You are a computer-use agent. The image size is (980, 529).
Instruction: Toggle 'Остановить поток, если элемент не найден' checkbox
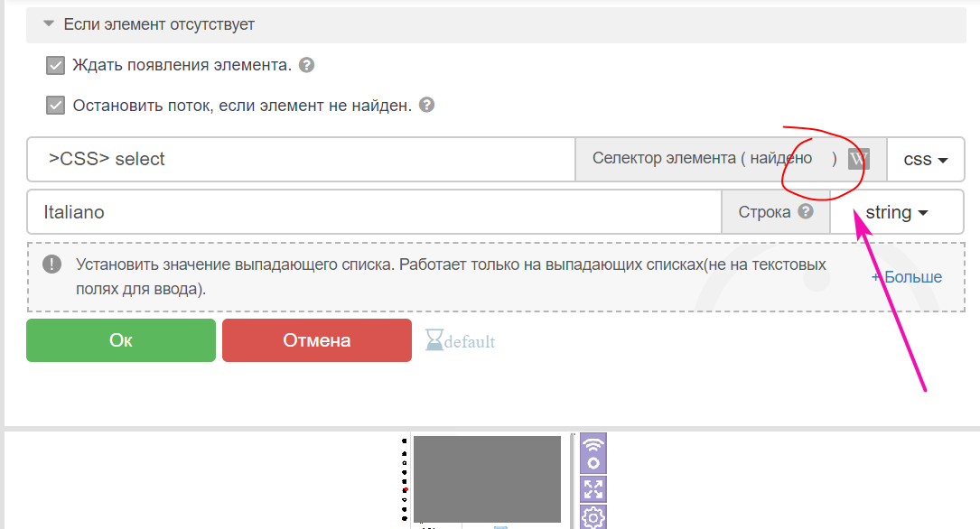pos(56,105)
